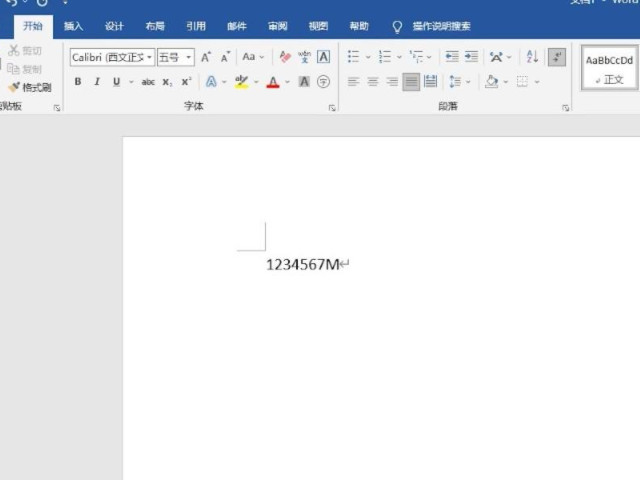
Task: Click the clear formatting eraser icon
Action: point(285,57)
